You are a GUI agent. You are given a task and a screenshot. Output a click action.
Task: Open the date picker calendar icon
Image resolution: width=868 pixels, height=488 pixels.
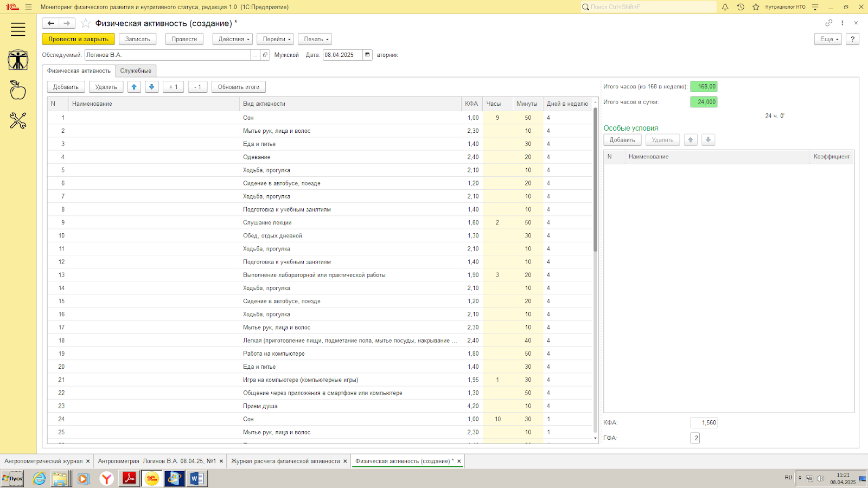367,55
